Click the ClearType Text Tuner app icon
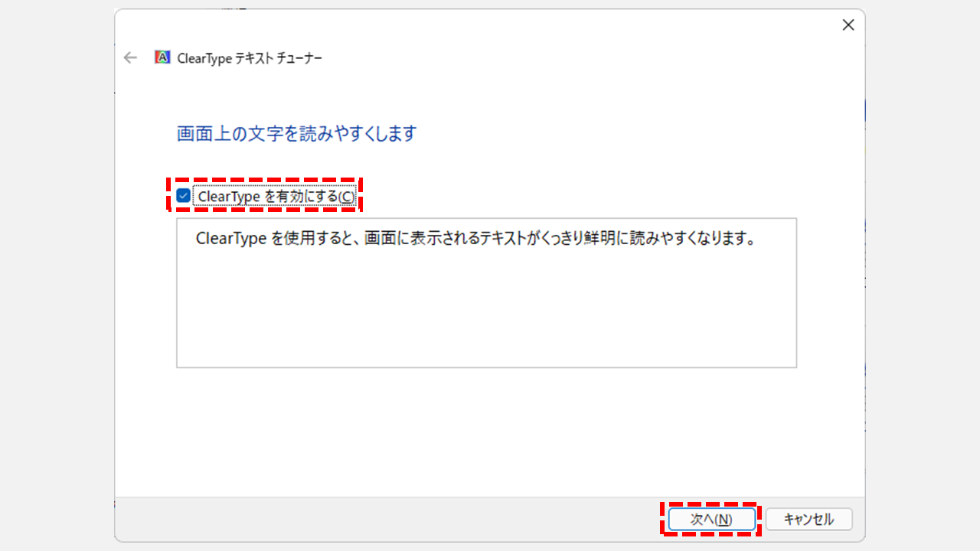980x551 pixels. click(162, 57)
